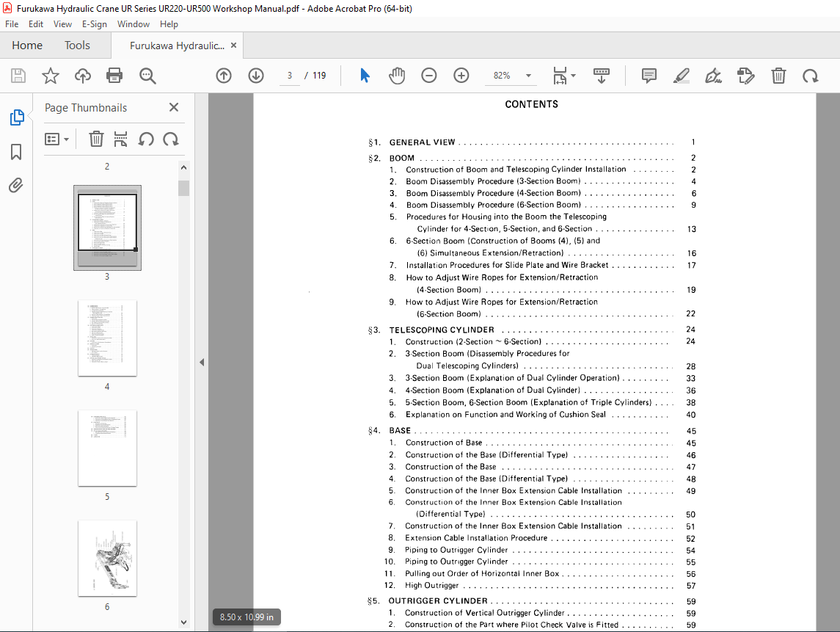
Task: Close the Page Thumbnails panel
Action: click(174, 107)
